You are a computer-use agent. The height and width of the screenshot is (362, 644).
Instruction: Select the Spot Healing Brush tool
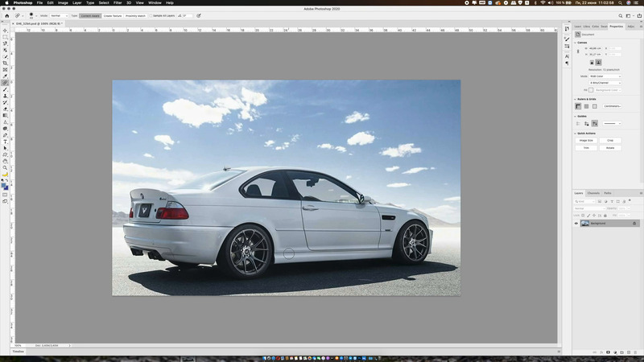[5, 82]
